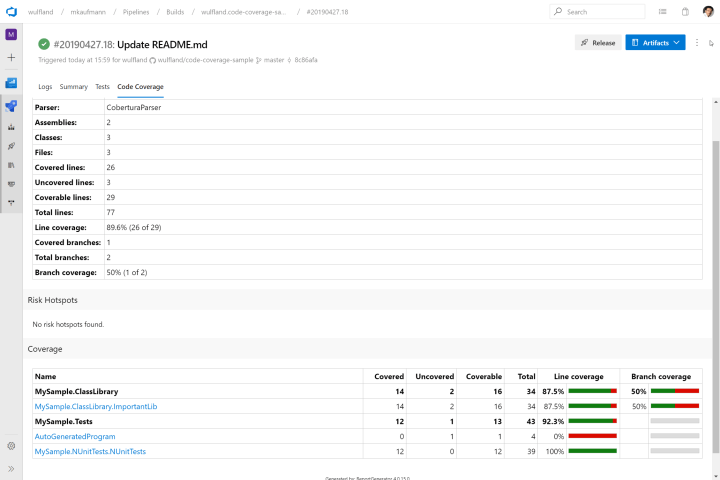Image resolution: width=720 pixels, height=480 pixels.
Task: Click the '89.6% (26 of 29)' line coverage value
Action: pyautogui.click(x=134, y=227)
